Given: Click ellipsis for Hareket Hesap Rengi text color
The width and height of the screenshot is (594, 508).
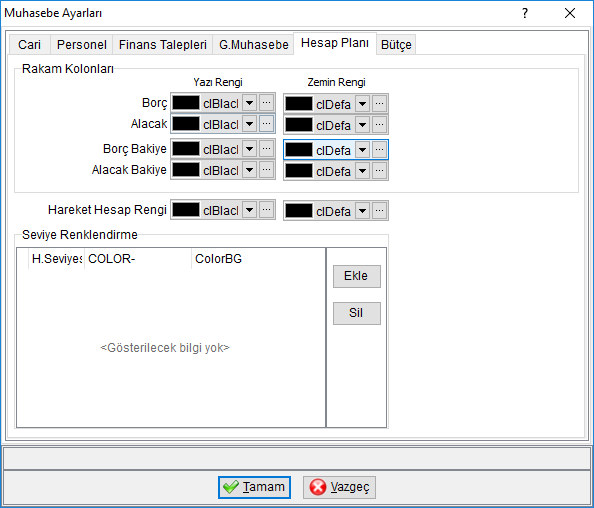Looking at the screenshot, I should pyautogui.click(x=266, y=210).
